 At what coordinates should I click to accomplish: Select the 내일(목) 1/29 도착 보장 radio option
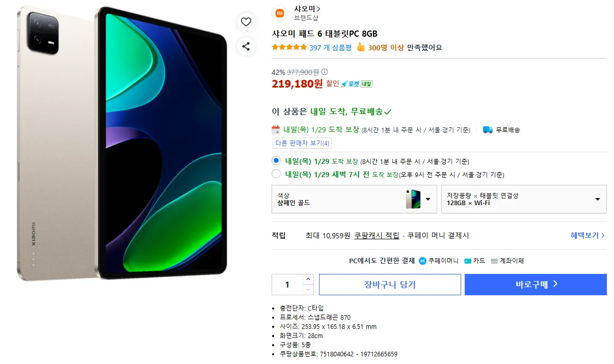pyautogui.click(x=276, y=160)
